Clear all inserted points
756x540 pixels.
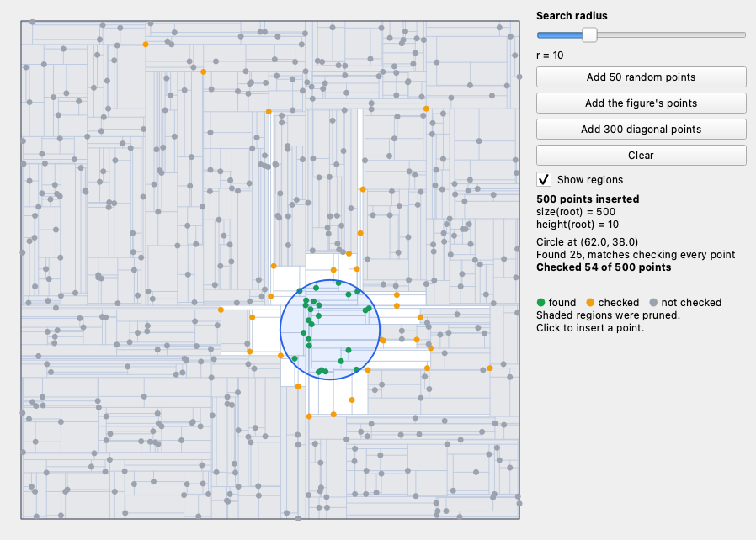pos(642,155)
